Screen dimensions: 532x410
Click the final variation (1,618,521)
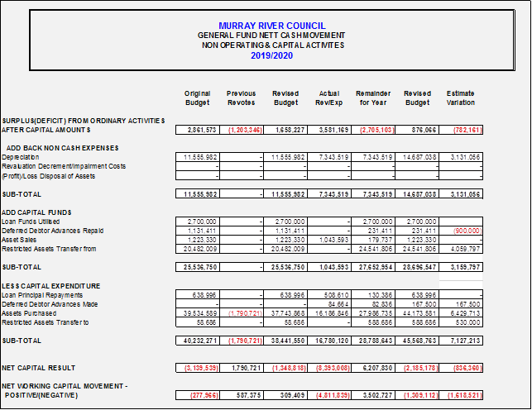461,395
